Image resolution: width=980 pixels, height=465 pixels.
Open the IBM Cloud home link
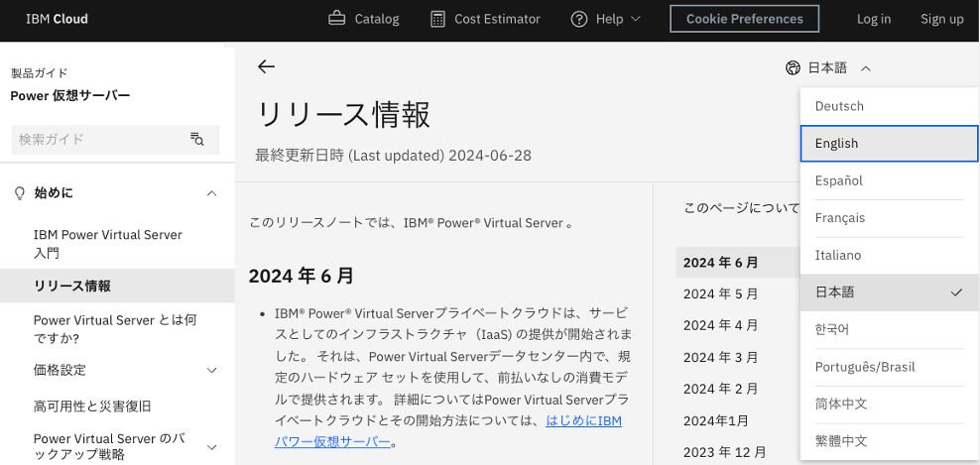[57, 19]
